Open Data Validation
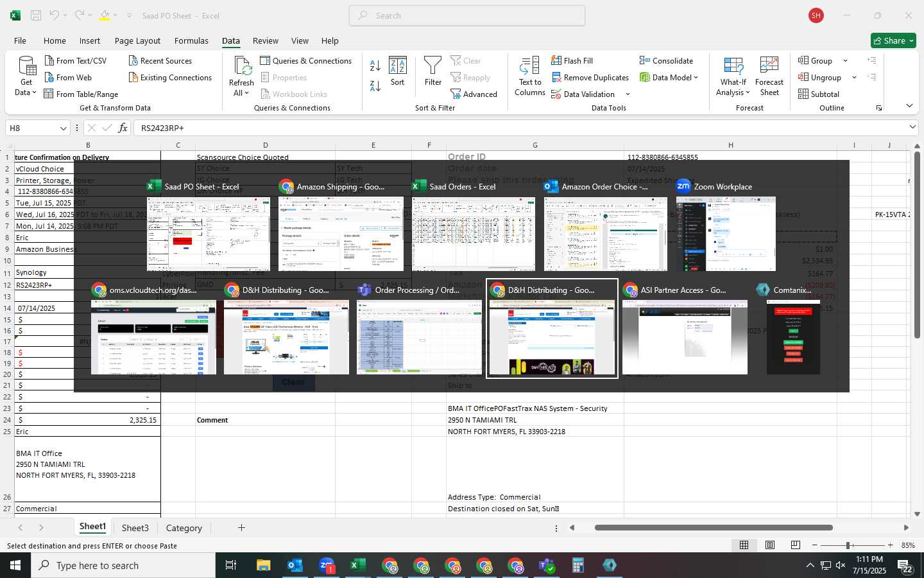This screenshot has width=924, height=578. click(583, 94)
